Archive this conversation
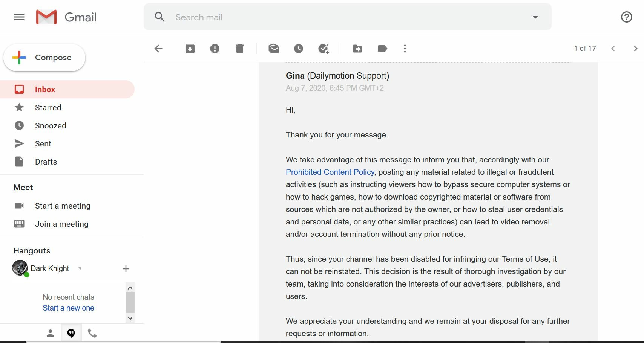Image resolution: width=644 pixels, height=343 pixels. point(190,49)
